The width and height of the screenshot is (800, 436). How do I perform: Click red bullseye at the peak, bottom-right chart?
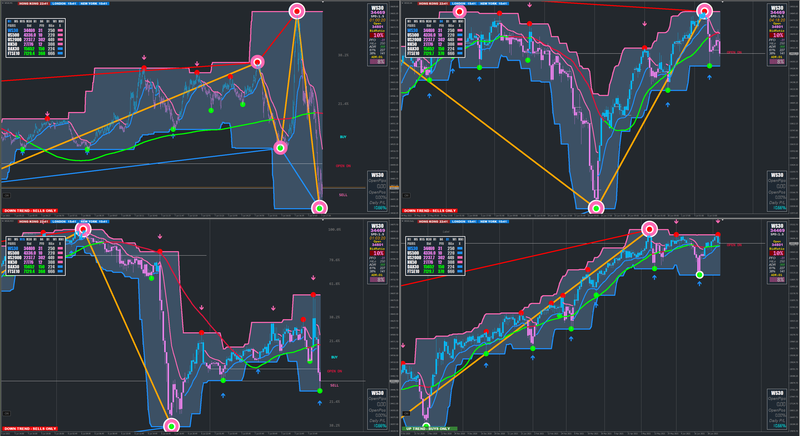(649, 229)
